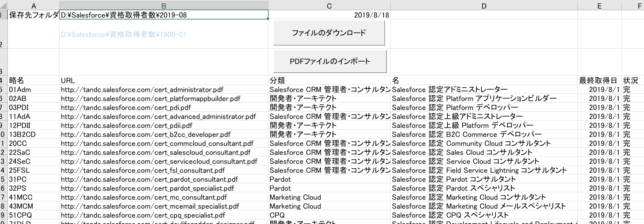Image resolution: width=644 pixels, height=224 pixels.
Task: Select cell 41MCC
Action: point(33,197)
